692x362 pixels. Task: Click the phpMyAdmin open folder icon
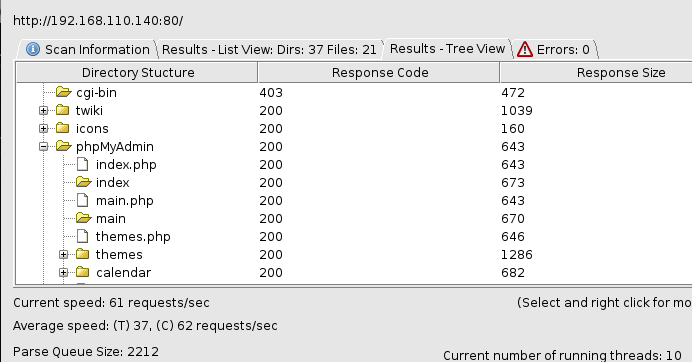[64, 146]
